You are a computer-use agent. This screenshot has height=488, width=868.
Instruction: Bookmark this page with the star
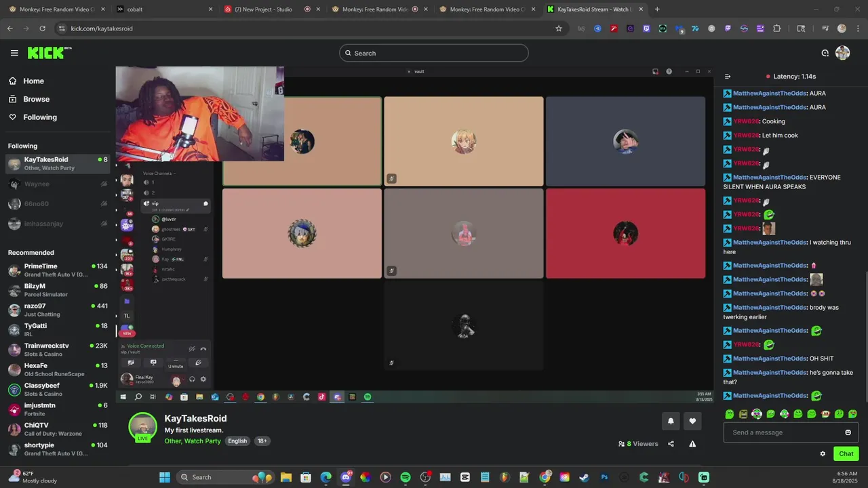[x=559, y=28]
